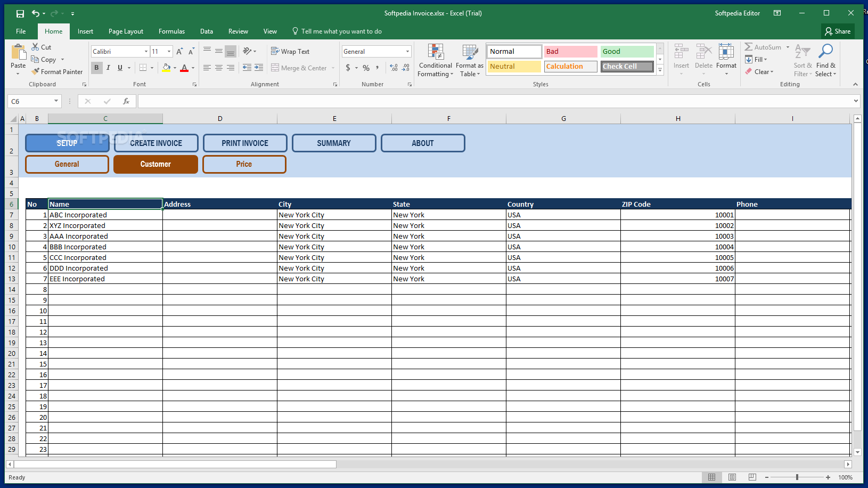Viewport: 868px width, 488px height.
Task: Open the Review tab
Action: 238,31
